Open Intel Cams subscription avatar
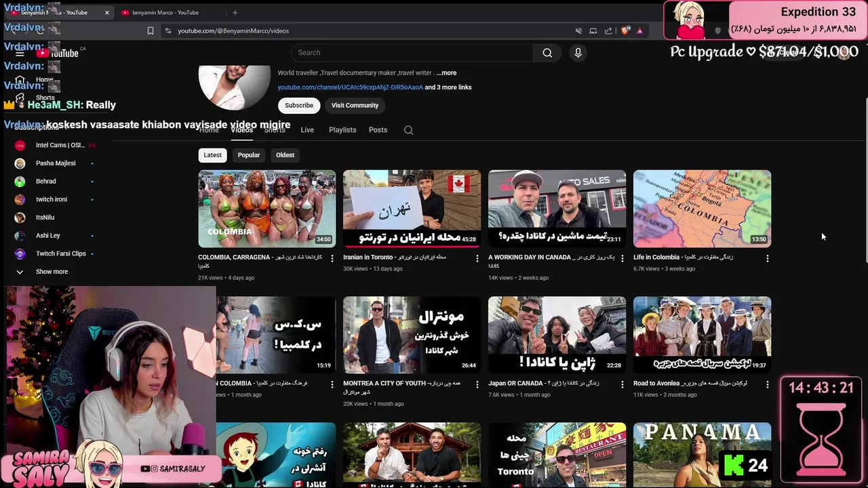Image resolution: width=868 pixels, height=488 pixels. click(20, 145)
